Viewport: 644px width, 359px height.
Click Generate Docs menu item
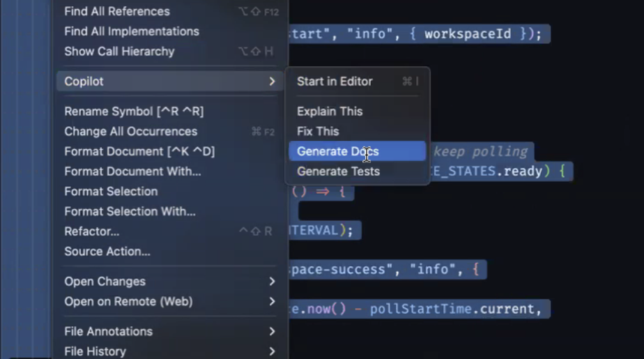click(x=338, y=151)
